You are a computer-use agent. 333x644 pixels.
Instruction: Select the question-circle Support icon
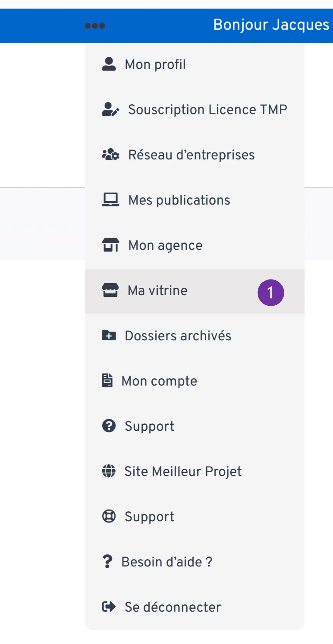click(109, 426)
